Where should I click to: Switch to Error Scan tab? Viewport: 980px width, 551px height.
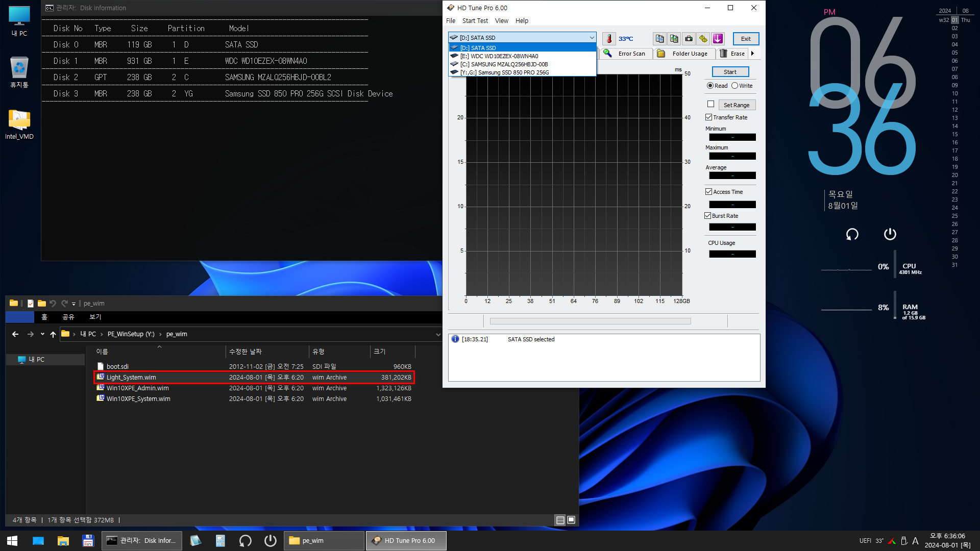click(625, 54)
